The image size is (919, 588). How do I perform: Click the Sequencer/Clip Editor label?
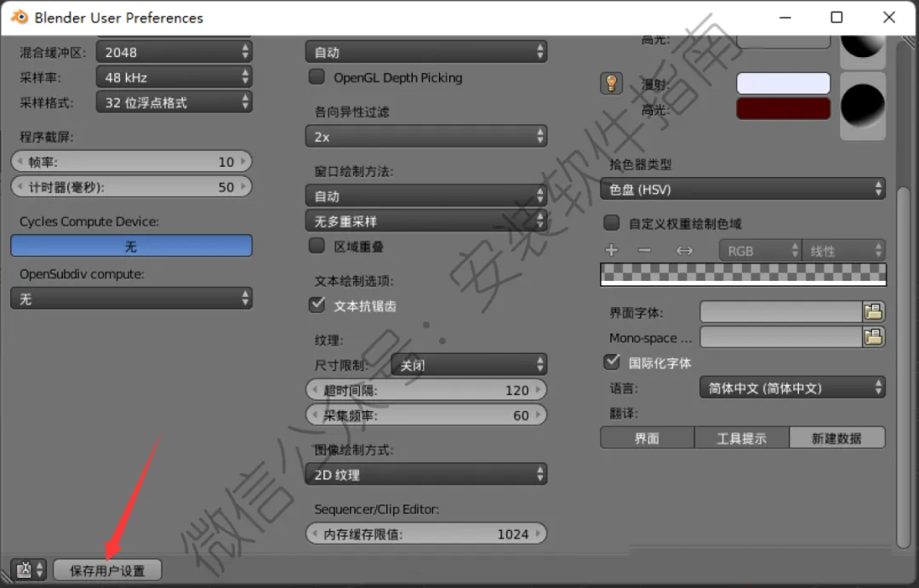(x=377, y=509)
